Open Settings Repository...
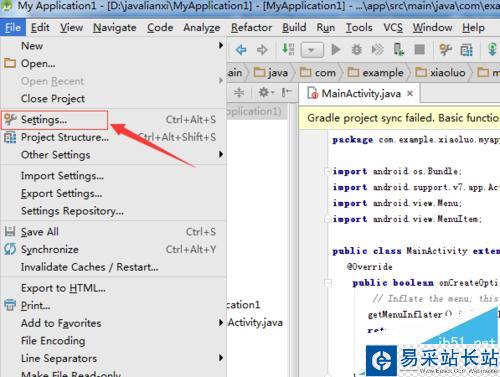500x377 pixels. [x=113, y=211]
